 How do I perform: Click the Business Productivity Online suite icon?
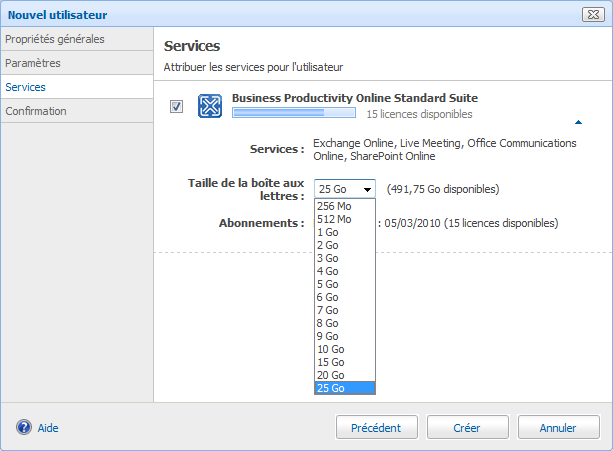click(210, 106)
